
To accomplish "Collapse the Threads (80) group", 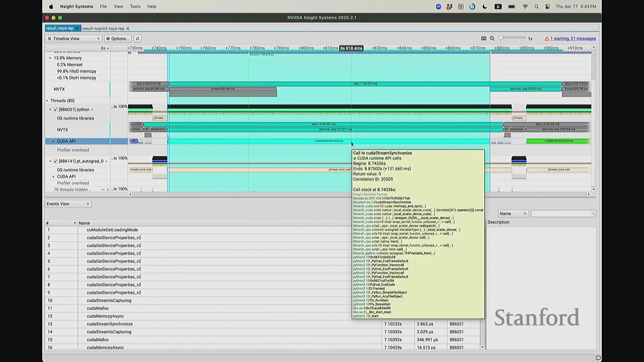I will coord(47,101).
